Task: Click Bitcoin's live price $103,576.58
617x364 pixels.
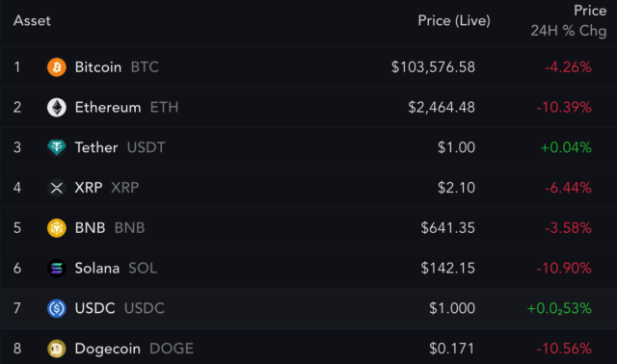Action: click(x=433, y=67)
